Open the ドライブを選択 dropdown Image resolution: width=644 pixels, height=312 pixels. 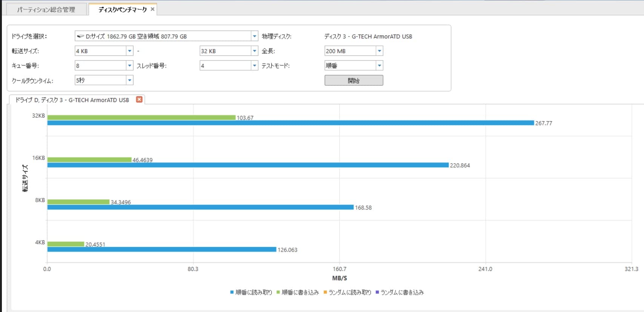[x=255, y=36]
